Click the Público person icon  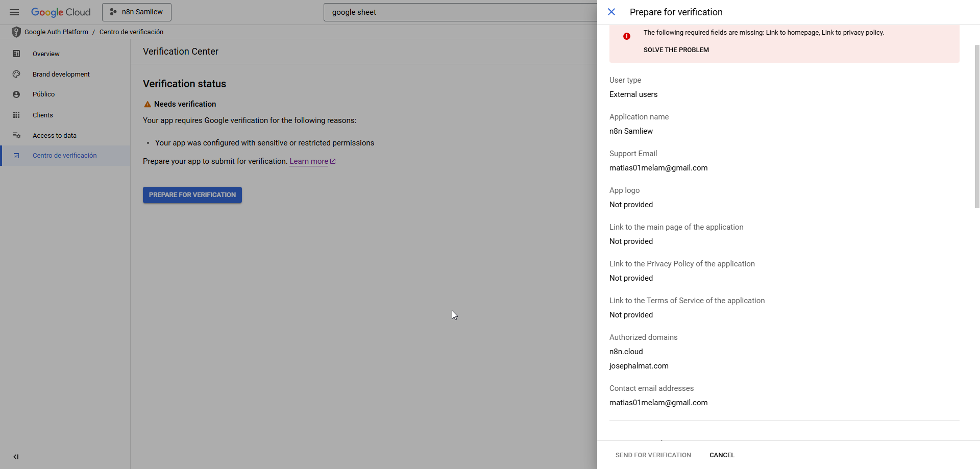(16, 94)
